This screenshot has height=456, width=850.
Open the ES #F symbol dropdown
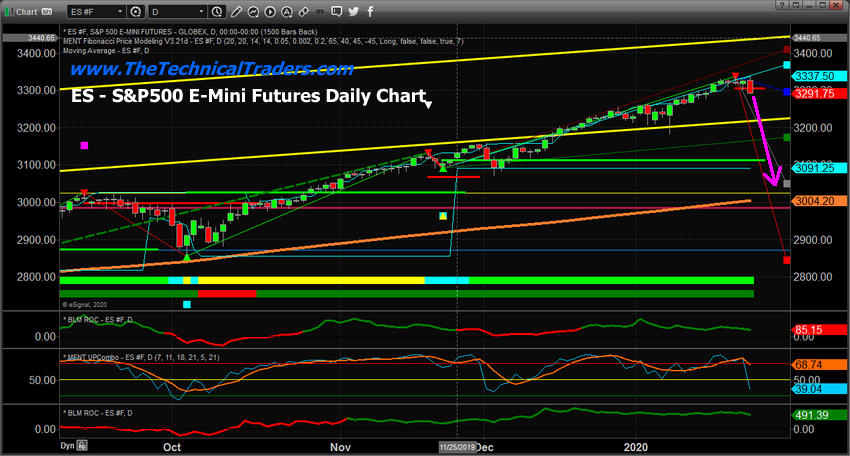[97, 11]
